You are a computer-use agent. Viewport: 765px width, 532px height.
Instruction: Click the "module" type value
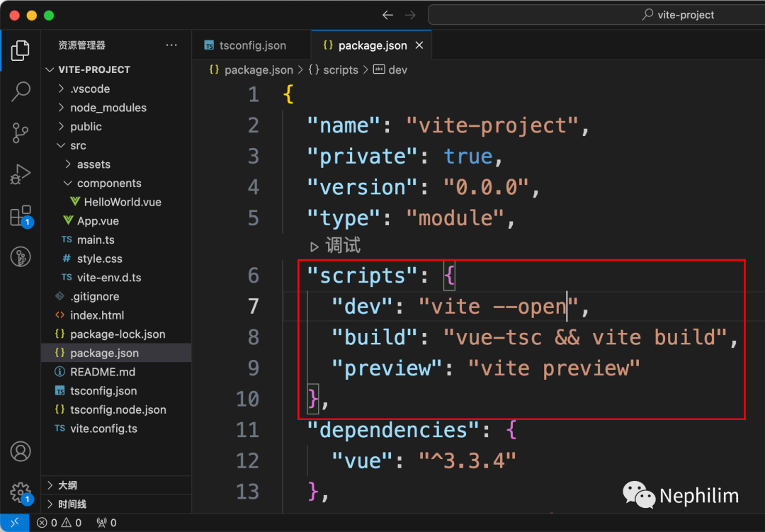[x=455, y=218]
